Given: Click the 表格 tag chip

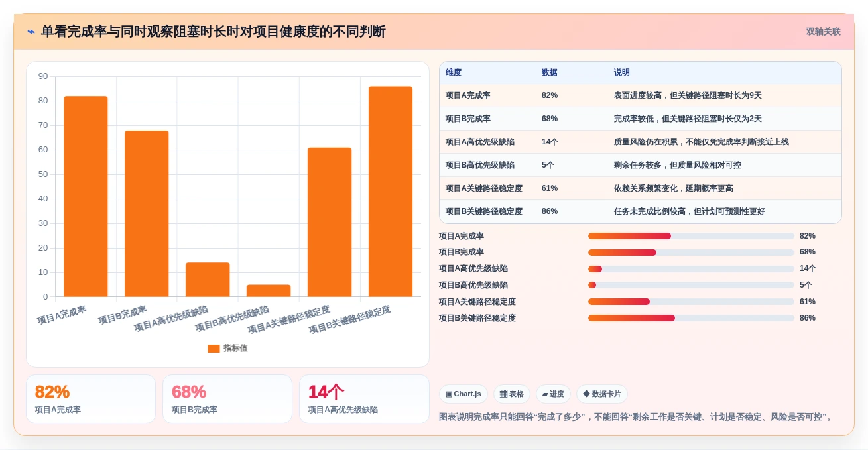Looking at the screenshot, I should (512, 394).
